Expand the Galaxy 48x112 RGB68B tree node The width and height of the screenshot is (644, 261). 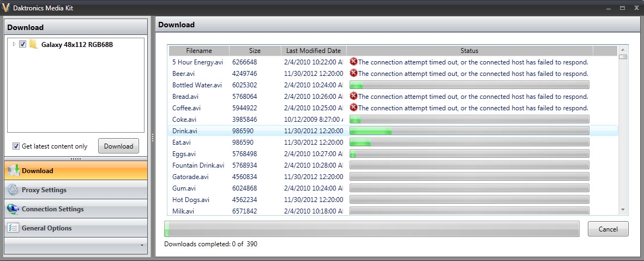pos(14,45)
